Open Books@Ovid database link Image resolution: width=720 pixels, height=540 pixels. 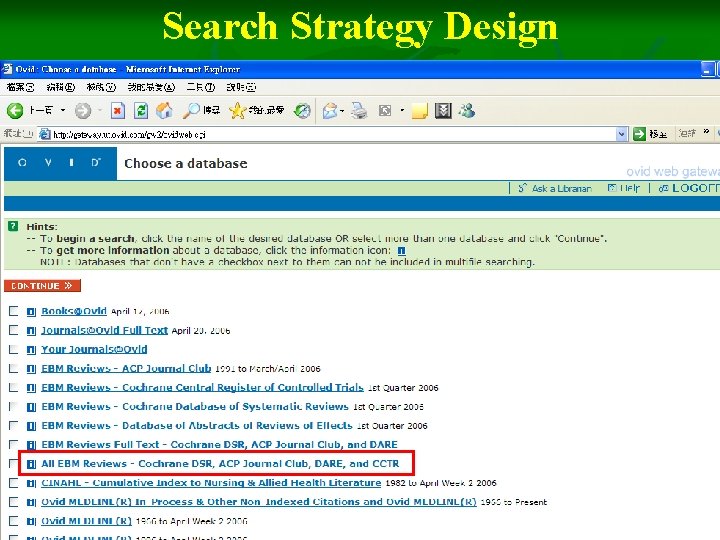click(x=74, y=311)
